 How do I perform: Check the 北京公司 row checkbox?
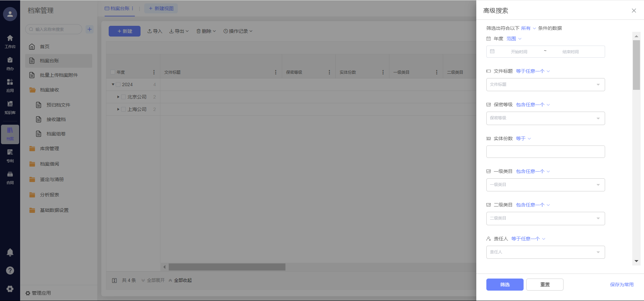[123, 97]
